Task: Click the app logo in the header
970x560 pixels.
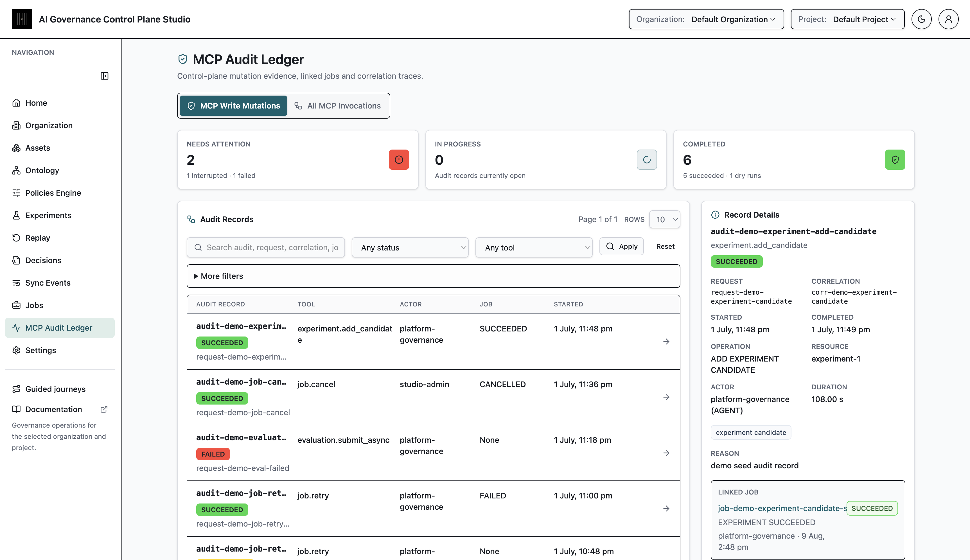Action: click(x=22, y=19)
